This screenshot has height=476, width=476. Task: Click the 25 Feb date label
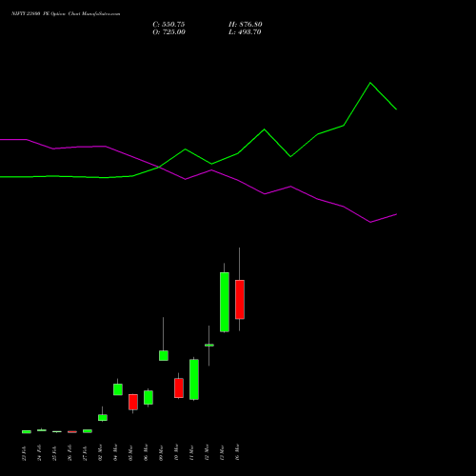[55, 453]
